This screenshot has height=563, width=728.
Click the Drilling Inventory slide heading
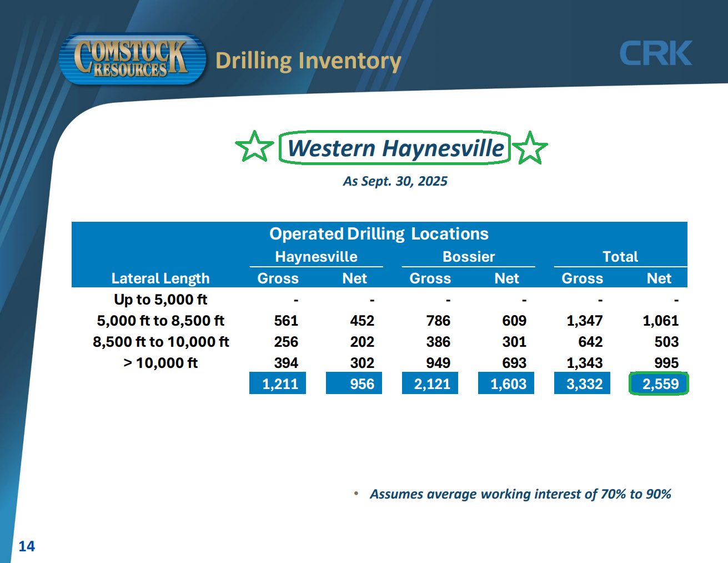tap(308, 61)
